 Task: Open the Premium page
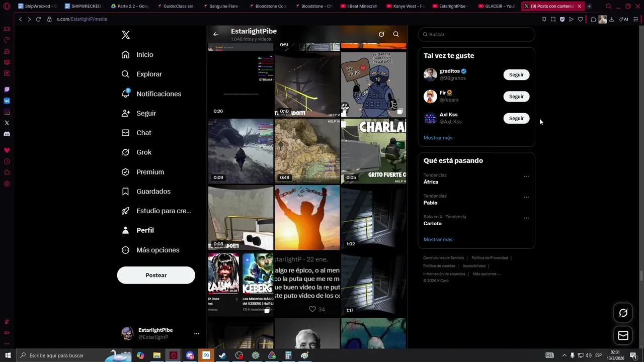click(x=143, y=172)
